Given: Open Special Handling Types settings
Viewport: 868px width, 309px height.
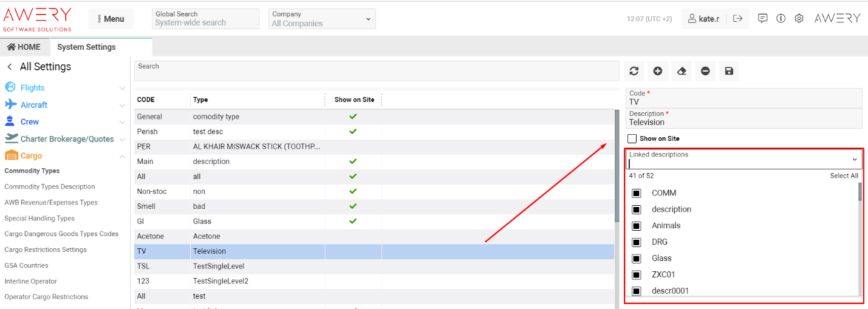Looking at the screenshot, I should [39, 219].
